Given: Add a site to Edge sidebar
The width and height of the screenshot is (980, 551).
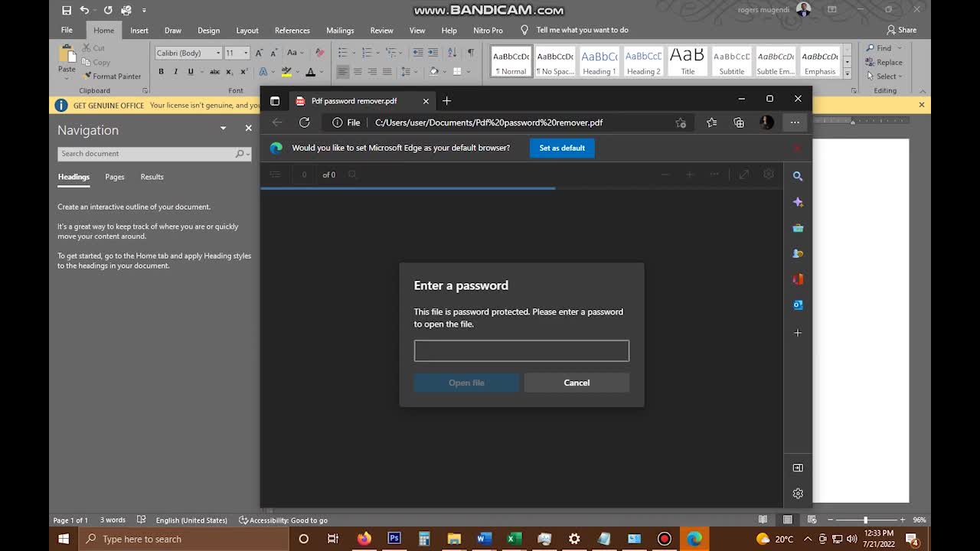Looking at the screenshot, I should [798, 333].
